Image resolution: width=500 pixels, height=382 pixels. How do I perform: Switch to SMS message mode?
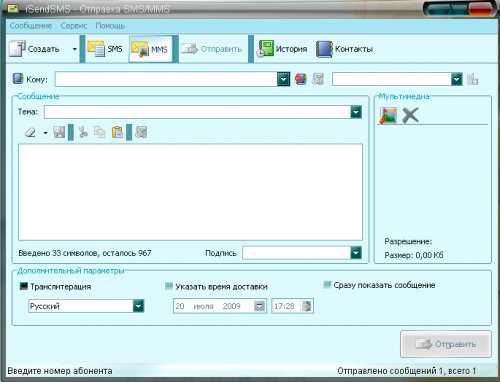coord(105,49)
